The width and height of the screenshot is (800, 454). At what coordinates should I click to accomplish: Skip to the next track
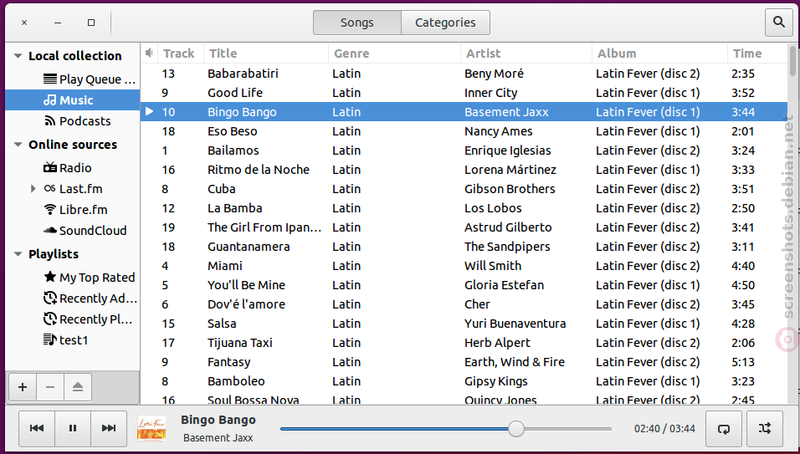point(109,428)
